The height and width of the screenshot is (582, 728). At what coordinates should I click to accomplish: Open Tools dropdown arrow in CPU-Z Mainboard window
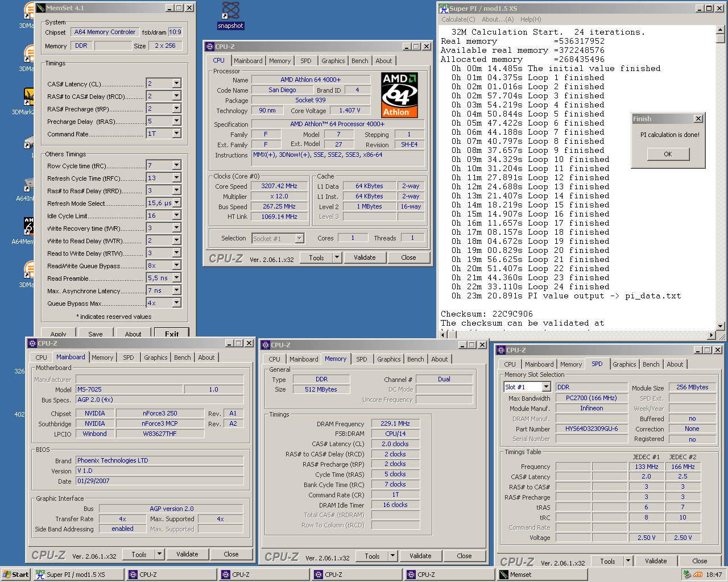159,554
